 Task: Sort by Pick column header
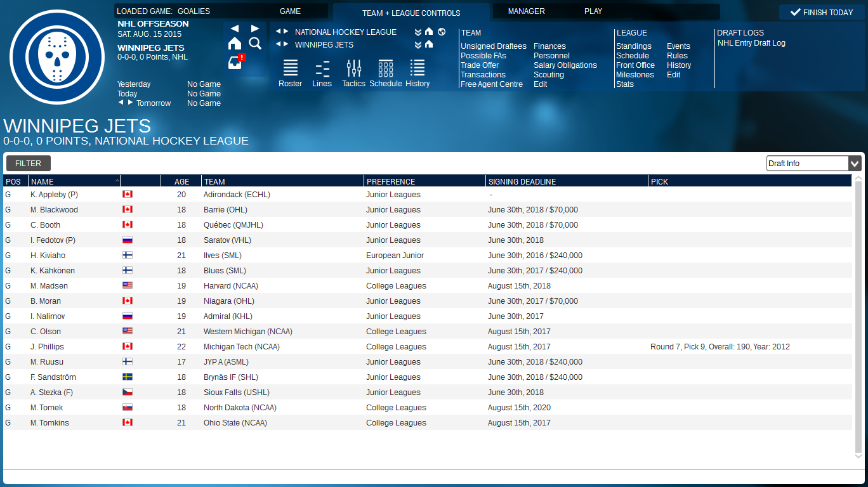[750, 181]
